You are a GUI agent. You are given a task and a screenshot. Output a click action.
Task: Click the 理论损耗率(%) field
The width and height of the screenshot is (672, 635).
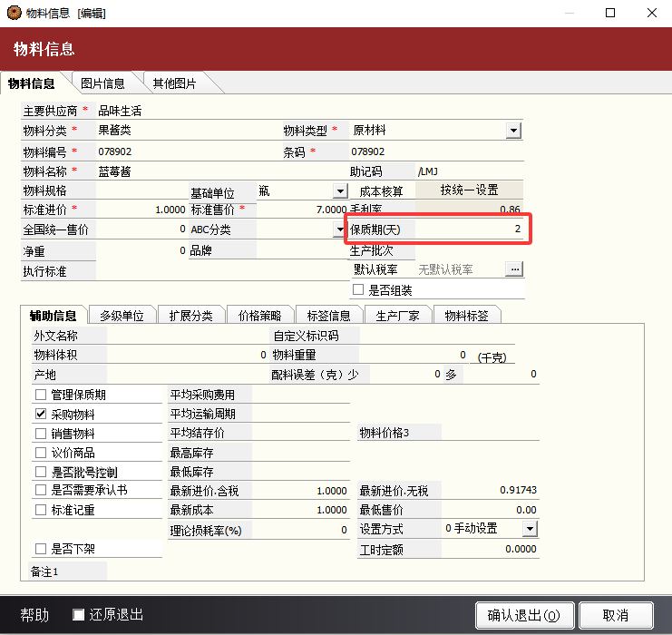point(301,530)
